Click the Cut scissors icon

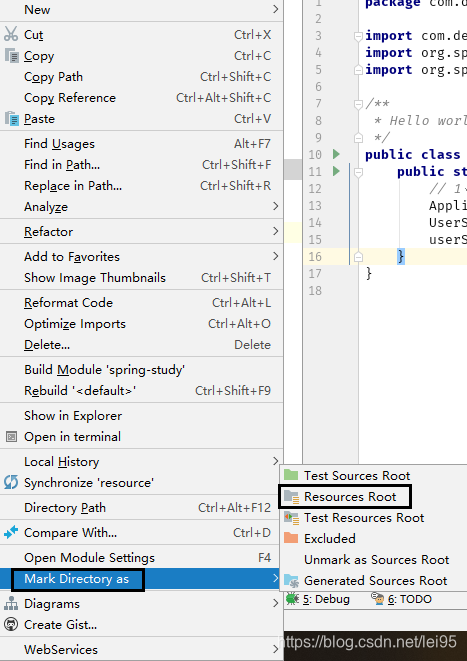click(11, 34)
